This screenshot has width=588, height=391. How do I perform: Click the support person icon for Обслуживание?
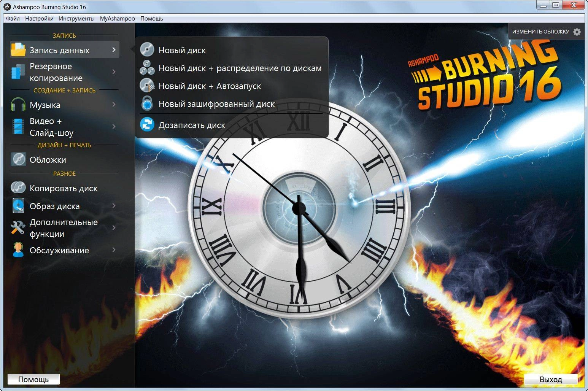[x=18, y=250]
